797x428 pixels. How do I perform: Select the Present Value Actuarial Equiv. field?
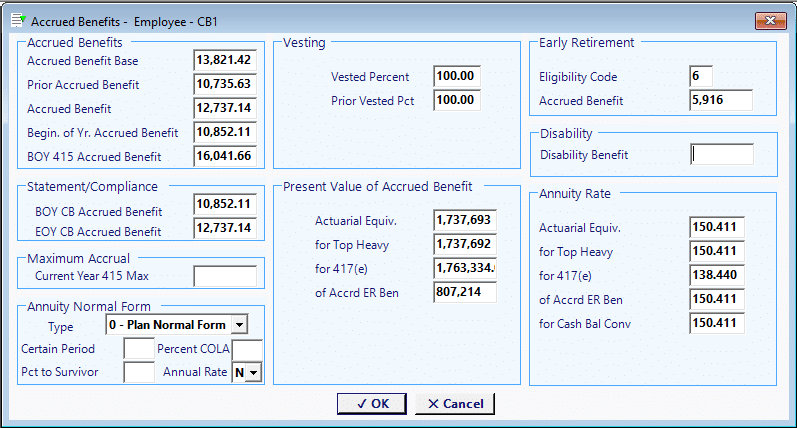click(465, 220)
